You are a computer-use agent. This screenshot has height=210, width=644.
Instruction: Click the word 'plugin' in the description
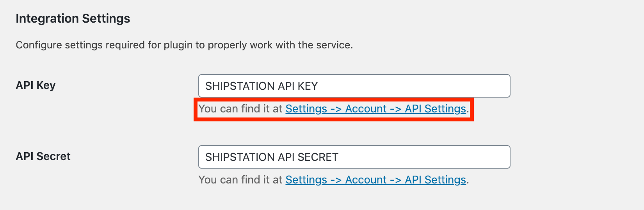pyautogui.click(x=178, y=45)
